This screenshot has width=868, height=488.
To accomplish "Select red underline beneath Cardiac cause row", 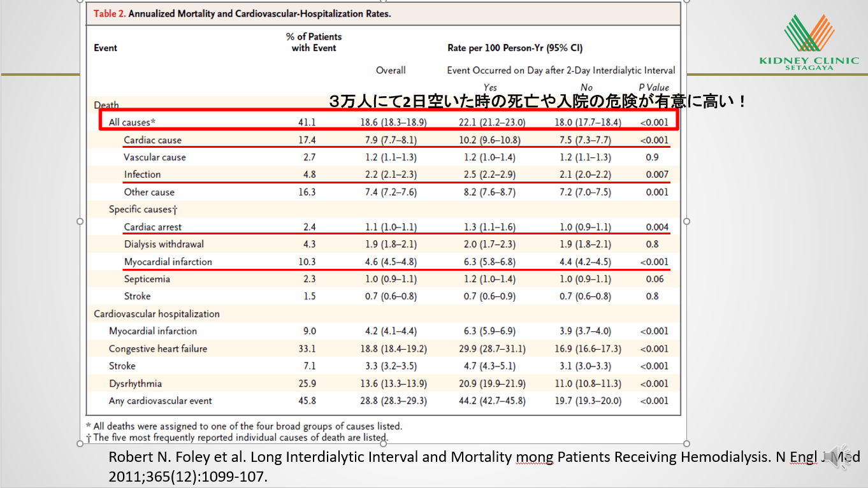I will (395, 147).
